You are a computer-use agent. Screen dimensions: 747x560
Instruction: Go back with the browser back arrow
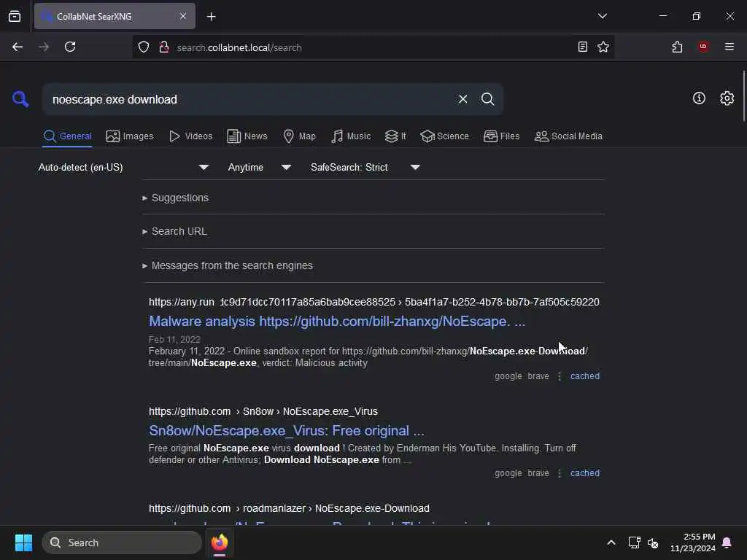coord(18,47)
